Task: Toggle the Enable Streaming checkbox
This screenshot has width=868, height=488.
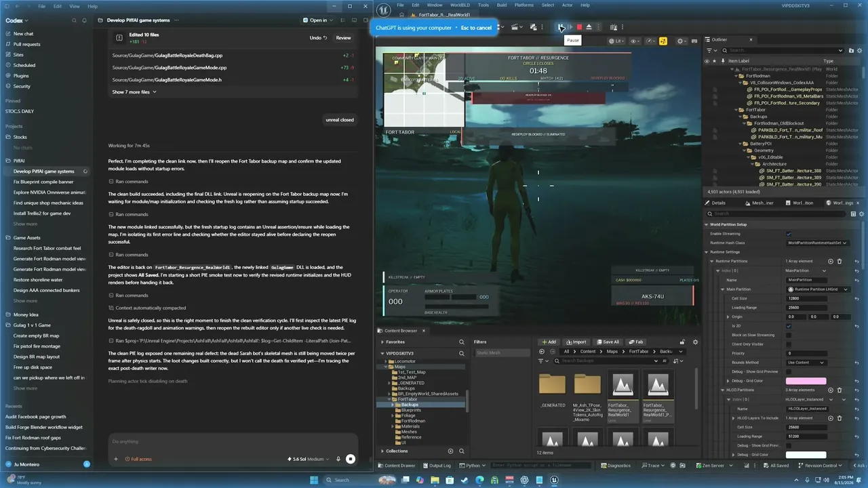Action: pyautogui.click(x=789, y=234)
